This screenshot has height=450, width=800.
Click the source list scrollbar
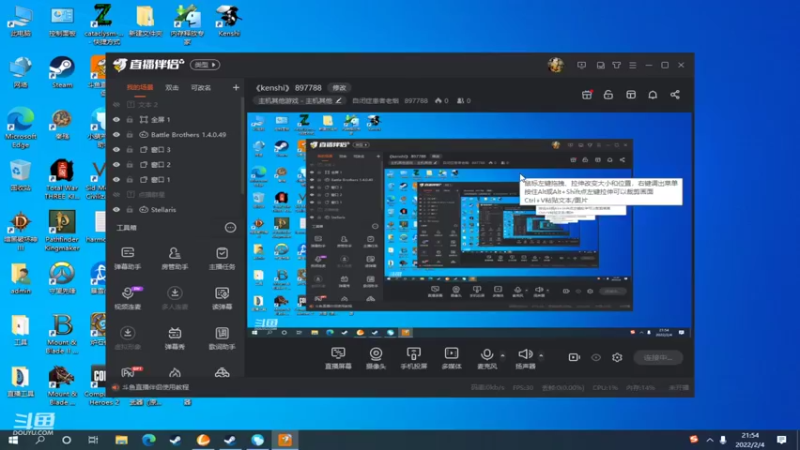tap(242, 148)
